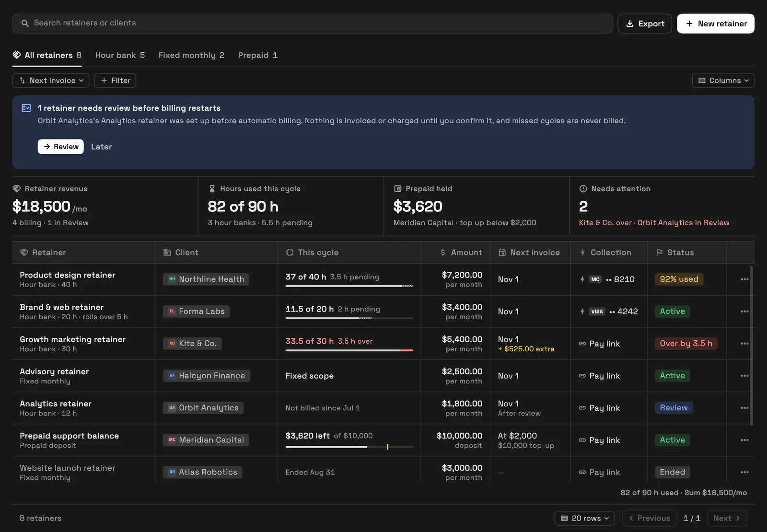Click the Over by 3.5 h status badge
The height and width of the screenshot is (532, 767).
[686, 344]
